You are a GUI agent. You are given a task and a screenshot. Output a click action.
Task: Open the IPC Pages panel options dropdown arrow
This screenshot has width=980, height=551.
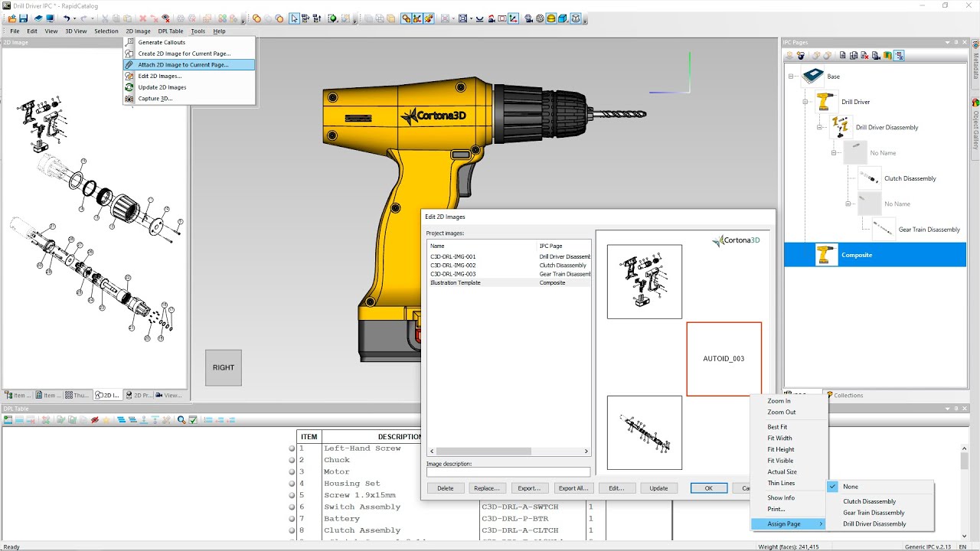pos(946,43)
